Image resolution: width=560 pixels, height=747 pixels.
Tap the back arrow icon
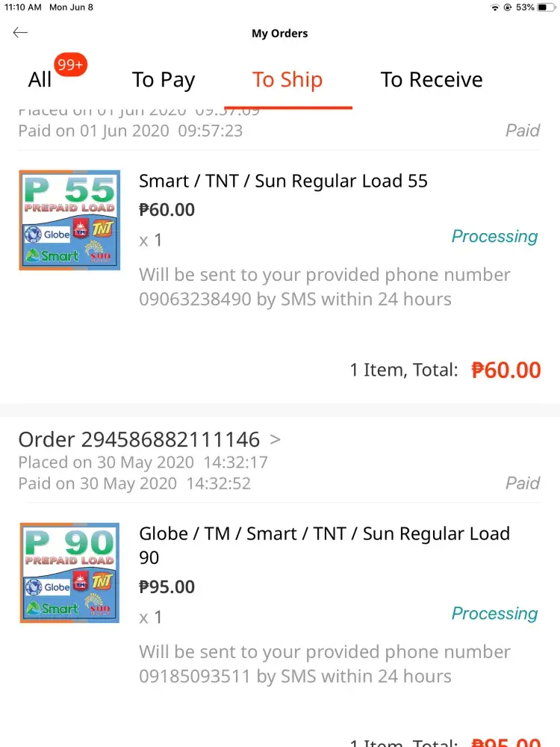point(20,32)
